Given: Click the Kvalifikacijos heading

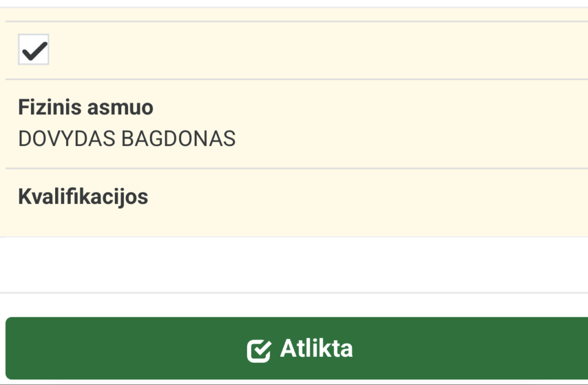Looking at the screenshot, I should (83, 197).
